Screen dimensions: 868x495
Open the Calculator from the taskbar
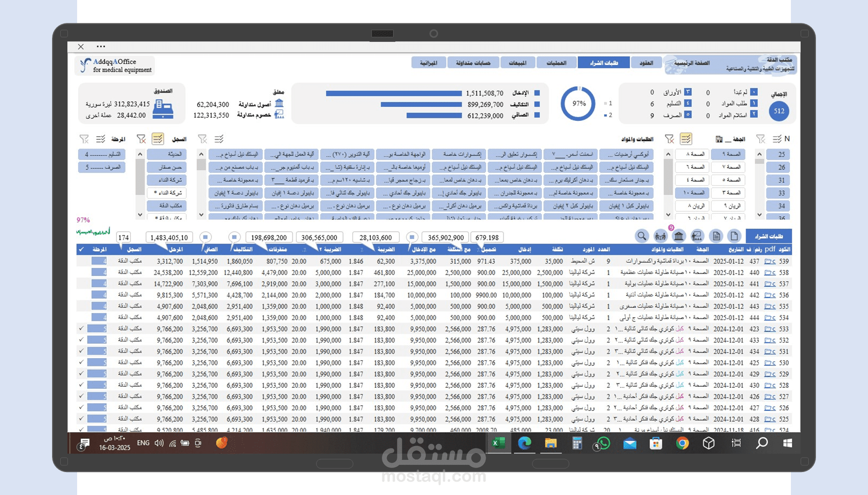(x=577, y=443)
